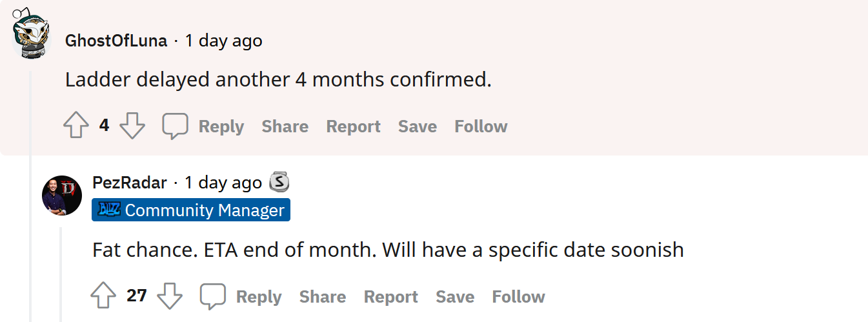Open PezRadar username profile link

[x=130, y=183]
